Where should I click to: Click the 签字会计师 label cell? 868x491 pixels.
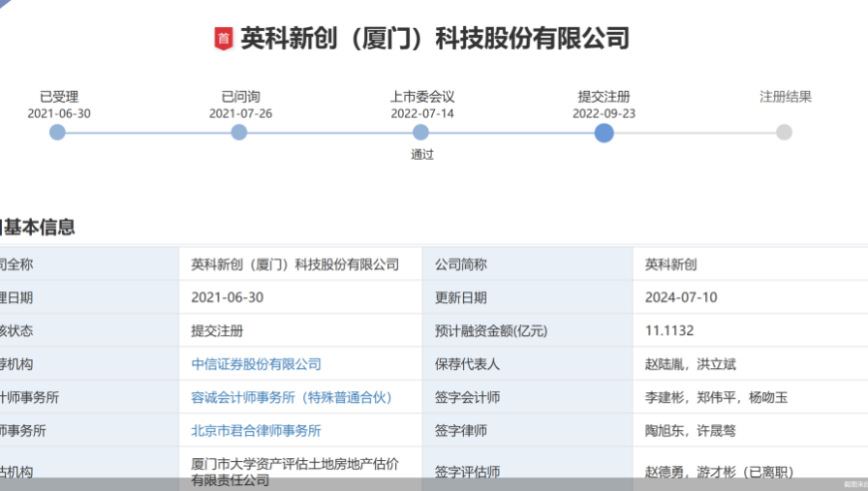coord(528,397)
